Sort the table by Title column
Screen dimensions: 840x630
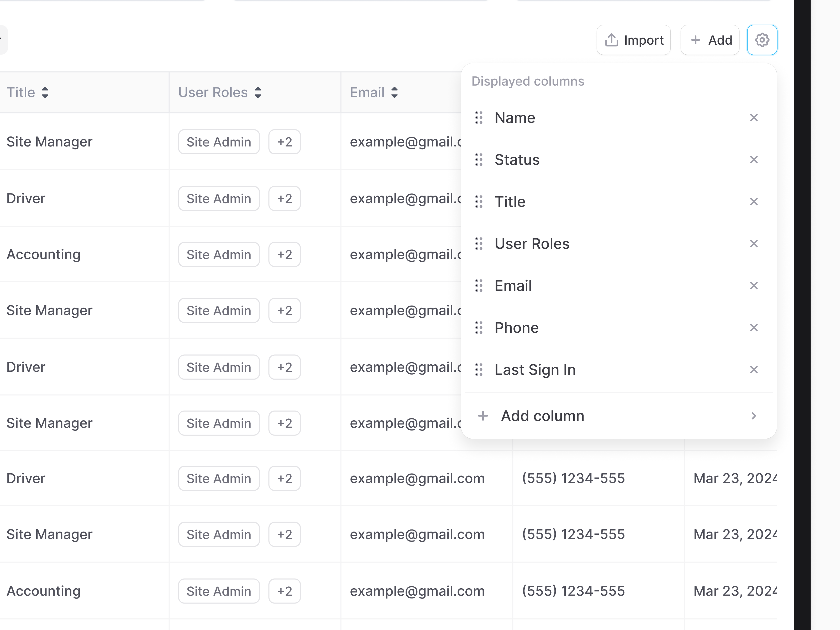click(46, 92)
